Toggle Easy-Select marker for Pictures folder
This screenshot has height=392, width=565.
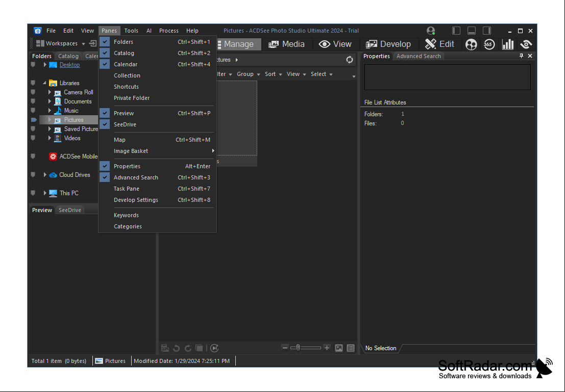[34, 120]
